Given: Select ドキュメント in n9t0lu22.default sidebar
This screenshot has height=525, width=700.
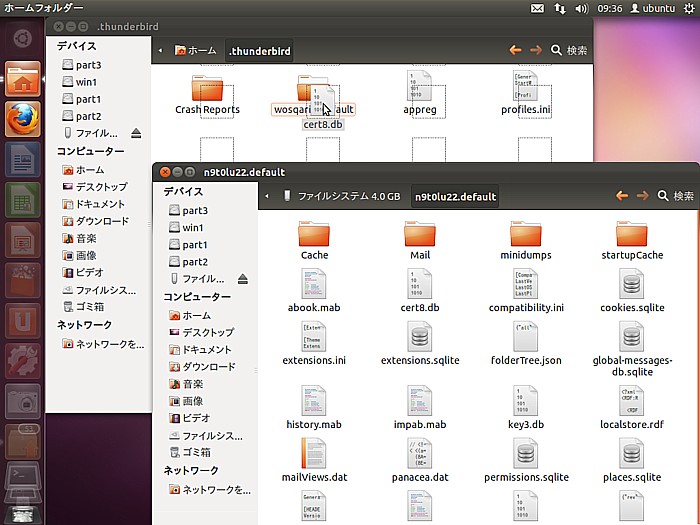Looking at the screenshot, I should point(200,350).
